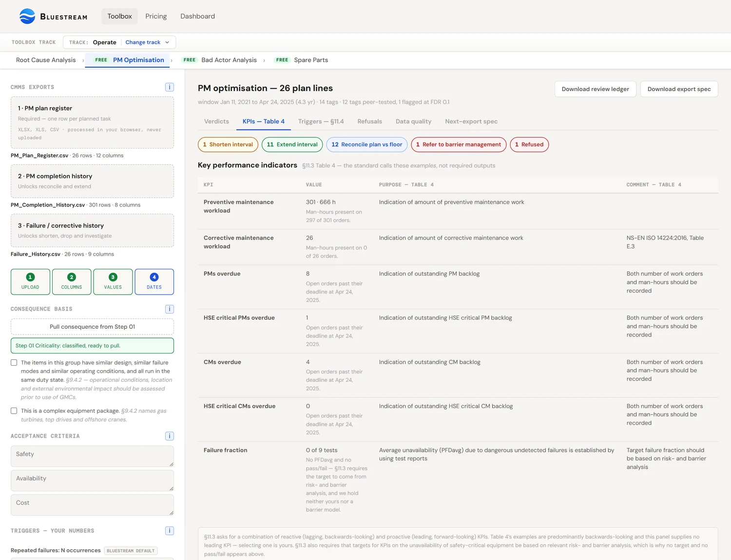Click NS-EN ISO 14224:2016 comment cell
This screenshot has width=731, height=560.
665,242
